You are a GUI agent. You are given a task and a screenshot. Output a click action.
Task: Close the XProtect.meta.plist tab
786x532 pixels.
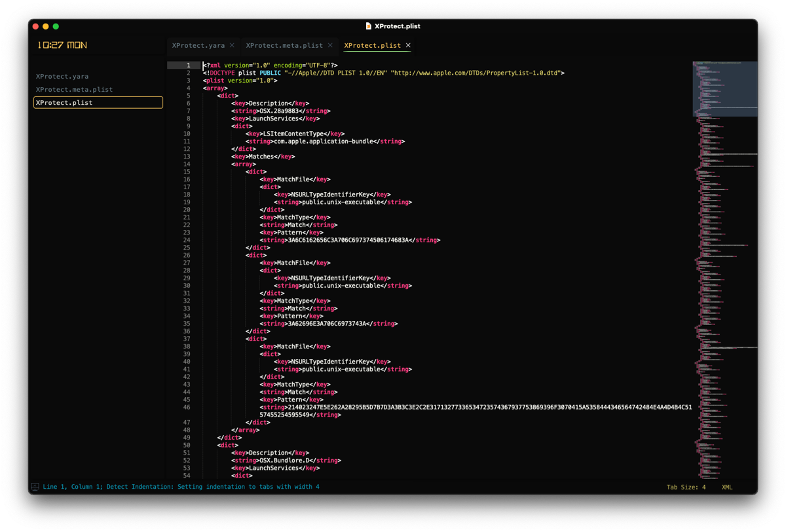point(330,45)
